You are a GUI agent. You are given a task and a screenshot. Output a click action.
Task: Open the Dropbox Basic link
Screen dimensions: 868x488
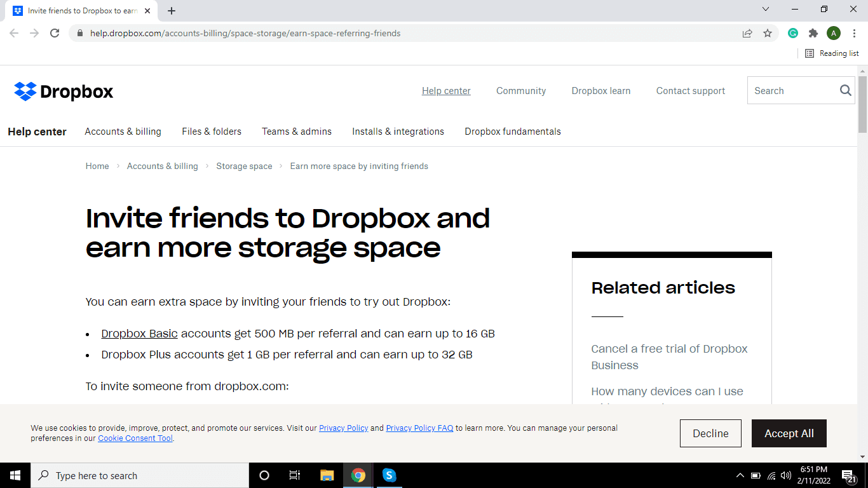click(x=139, y=333)
